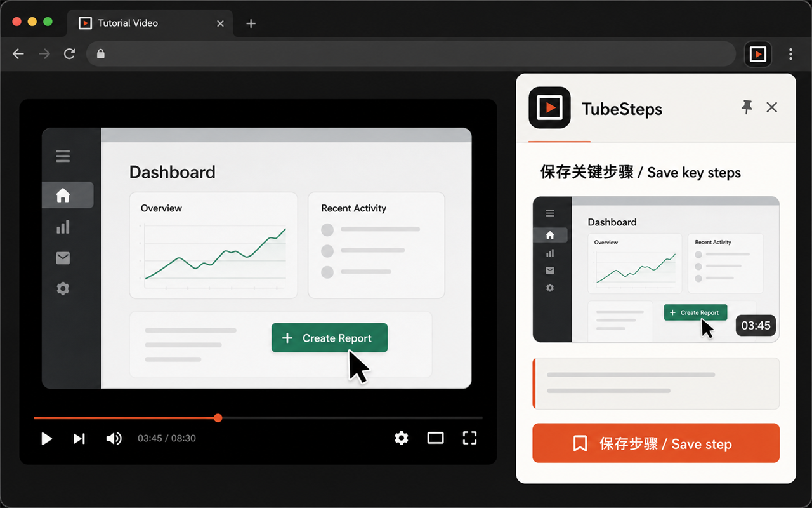
Task: Click the hamburger menu icon in the video dashboard
Action: 63,156
